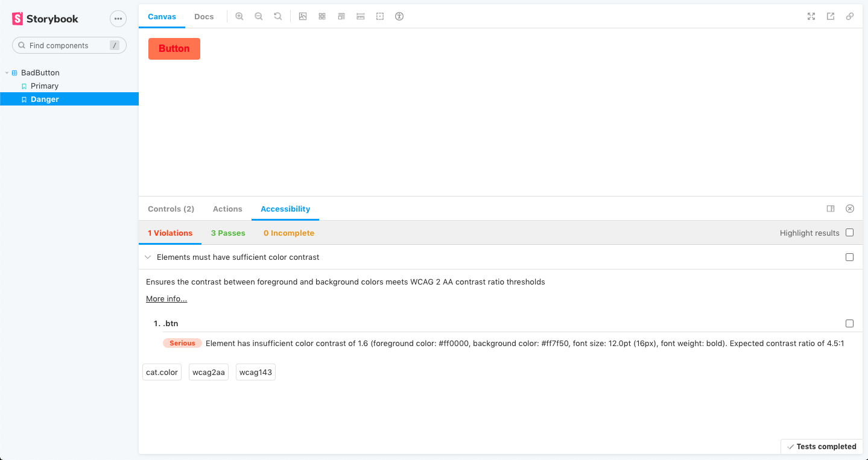Open the sidebar ellipsis menu
The image size is (868, 460).
118,19
